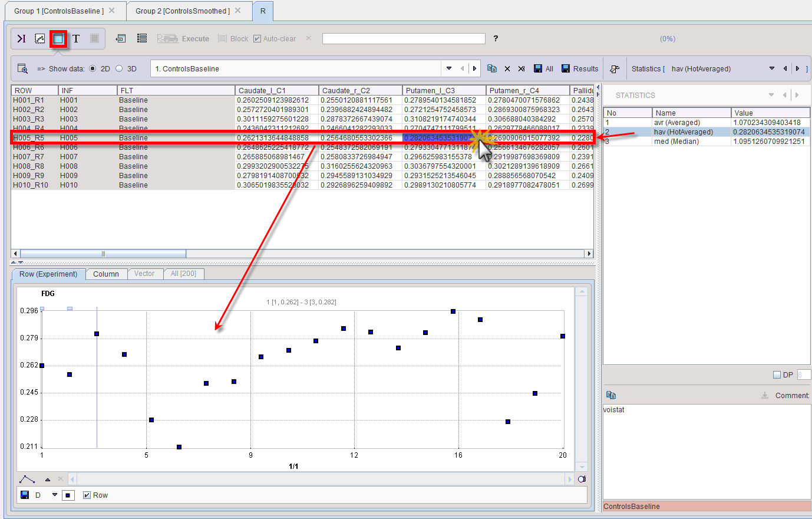The image size is (812, 519).
Task: Select the med (Median) statistics row
Action: 707,141
